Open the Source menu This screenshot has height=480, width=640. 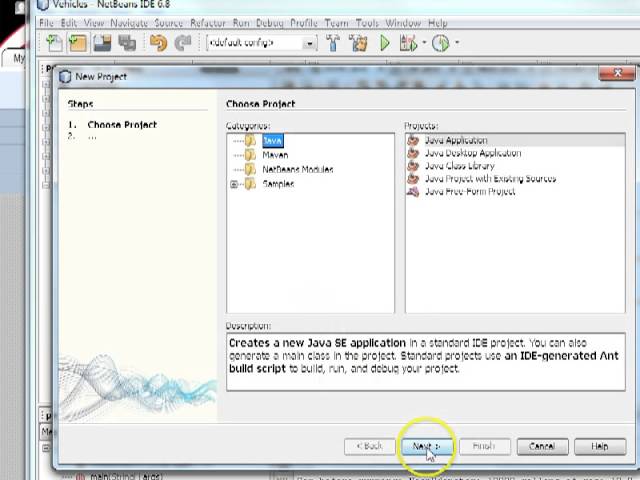[x=169, y=23]
